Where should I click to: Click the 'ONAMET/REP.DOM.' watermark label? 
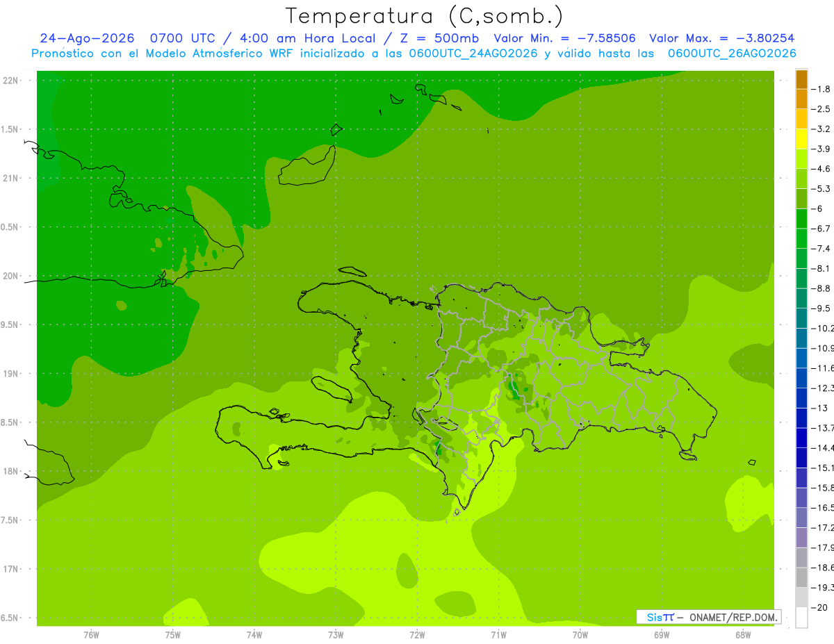point(733,617)
